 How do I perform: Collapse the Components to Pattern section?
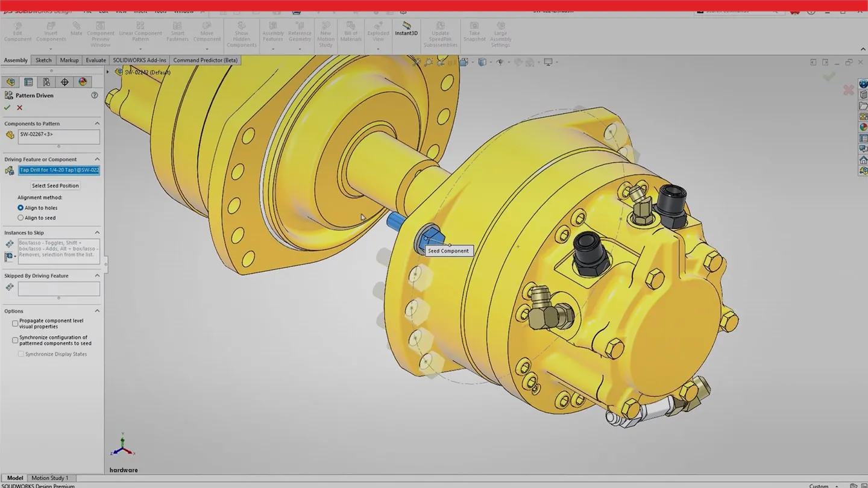point(97,124)
